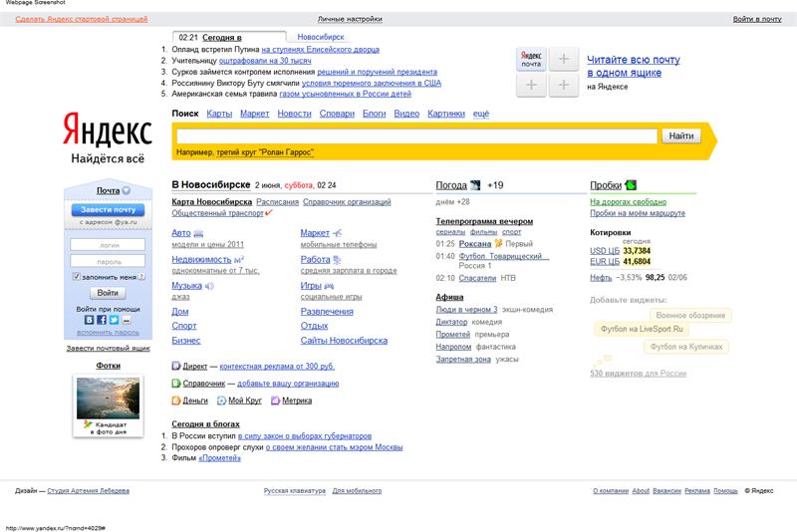Click the red checkmark after Общественный транспорт
Screen dimensions: 797x532
[269, 212]
